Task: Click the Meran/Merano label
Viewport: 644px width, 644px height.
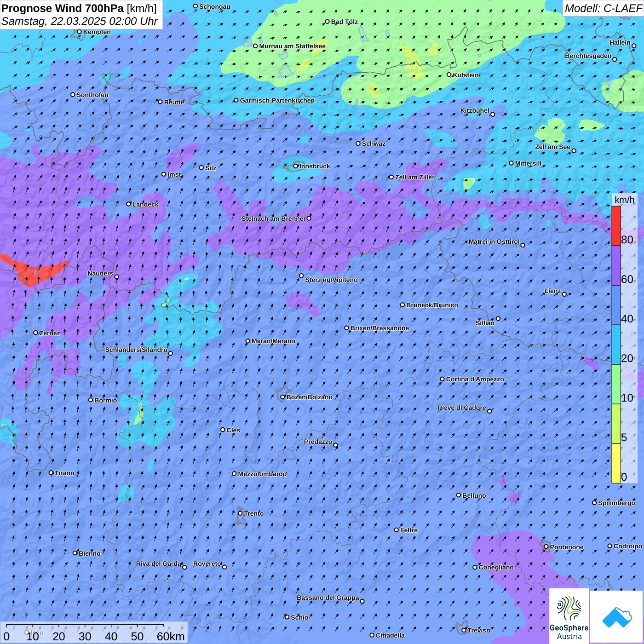Action: click(x=273, y=341)
